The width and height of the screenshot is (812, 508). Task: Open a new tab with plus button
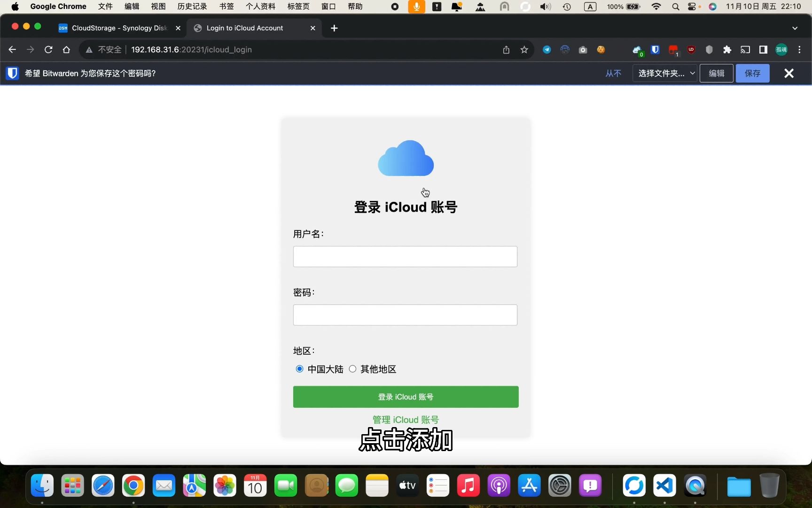pos(334,28)
